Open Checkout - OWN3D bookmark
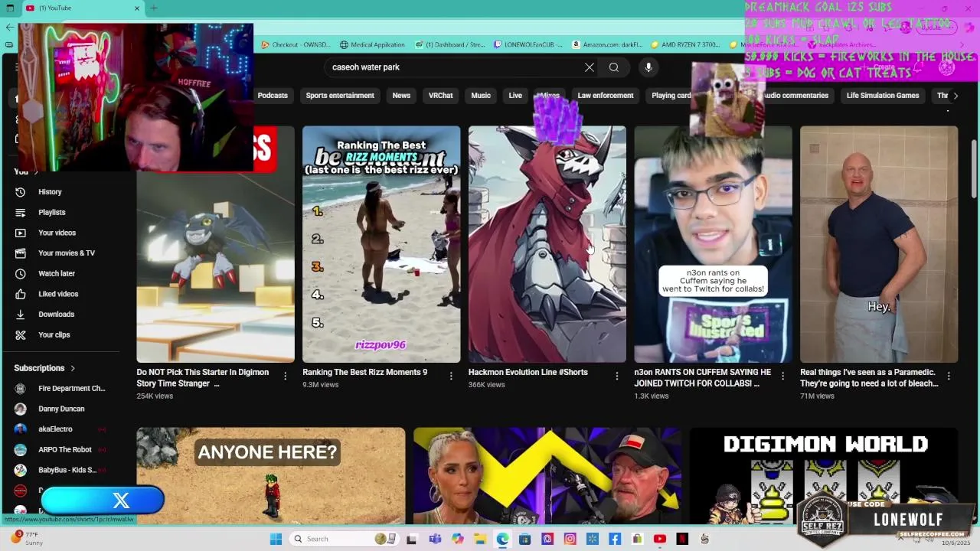The image size is (980, 551). coord(296,45)
